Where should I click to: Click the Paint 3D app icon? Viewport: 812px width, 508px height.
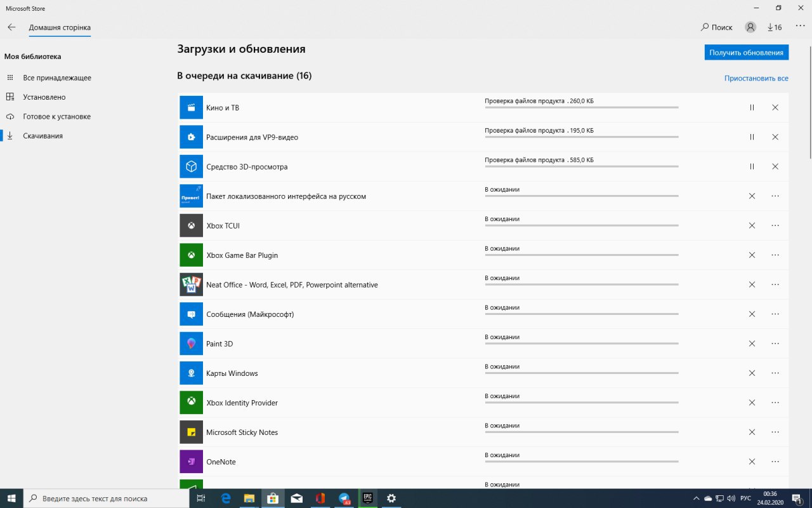point(191,344)
